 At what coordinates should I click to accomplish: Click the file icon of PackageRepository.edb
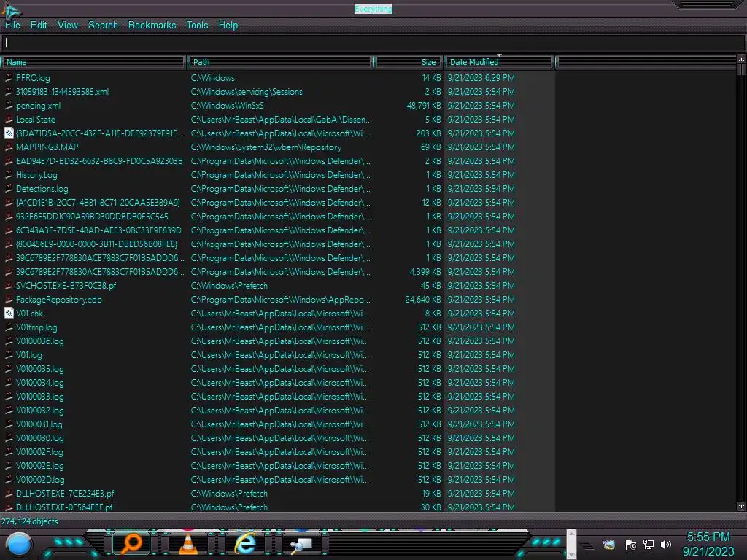9,300
